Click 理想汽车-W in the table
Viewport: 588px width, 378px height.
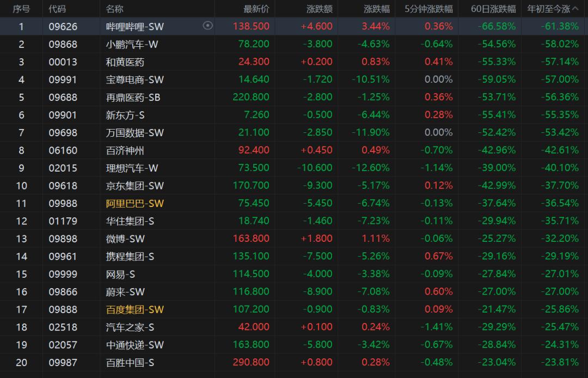(x=132, y=168)
